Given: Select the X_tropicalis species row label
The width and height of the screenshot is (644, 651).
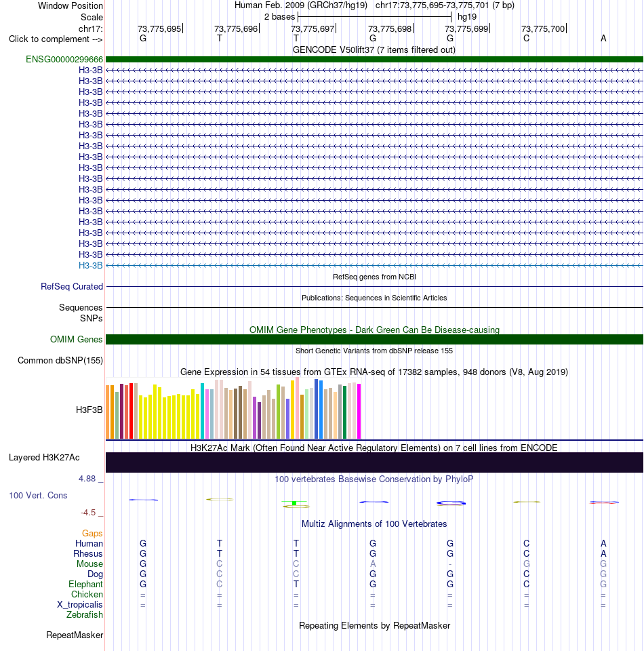Looking at the screenshot, I should (x=80, y=604).
